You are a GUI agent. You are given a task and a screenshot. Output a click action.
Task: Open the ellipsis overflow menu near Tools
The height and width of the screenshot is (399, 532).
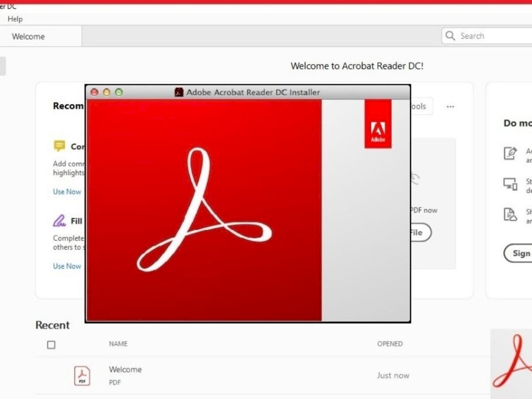tap(450, 106)
